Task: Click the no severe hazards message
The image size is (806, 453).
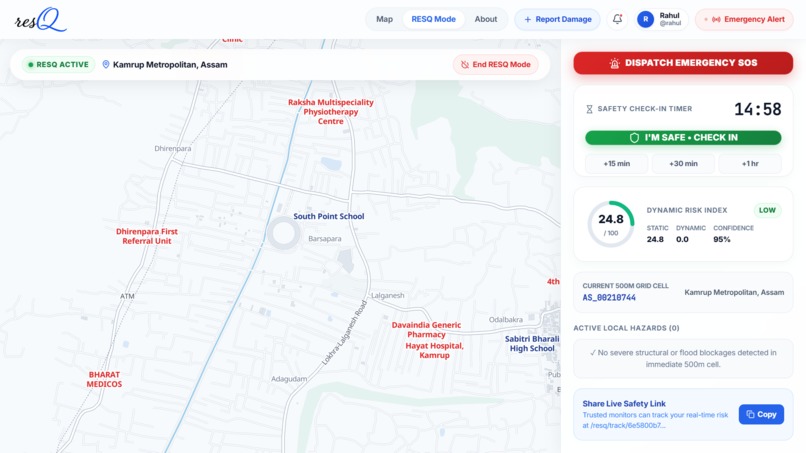Action: click(x=683, y=358)
